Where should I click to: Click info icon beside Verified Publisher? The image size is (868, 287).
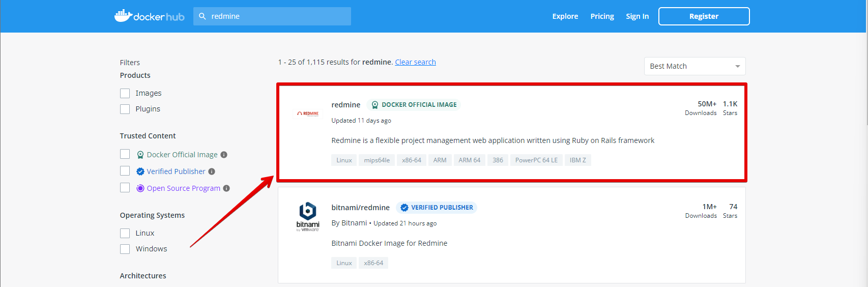pyautogui.click(x=212, y=171)
